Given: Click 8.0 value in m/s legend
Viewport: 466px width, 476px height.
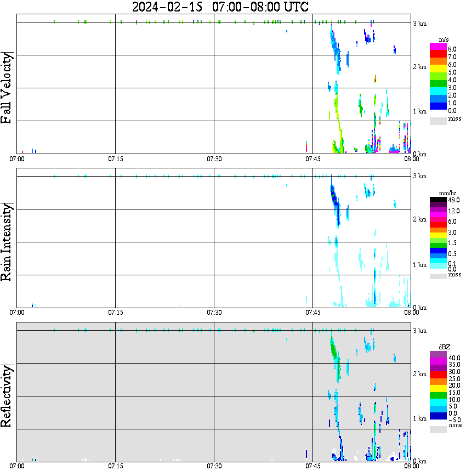Looking at the screenshot, I should coord(452,49).
